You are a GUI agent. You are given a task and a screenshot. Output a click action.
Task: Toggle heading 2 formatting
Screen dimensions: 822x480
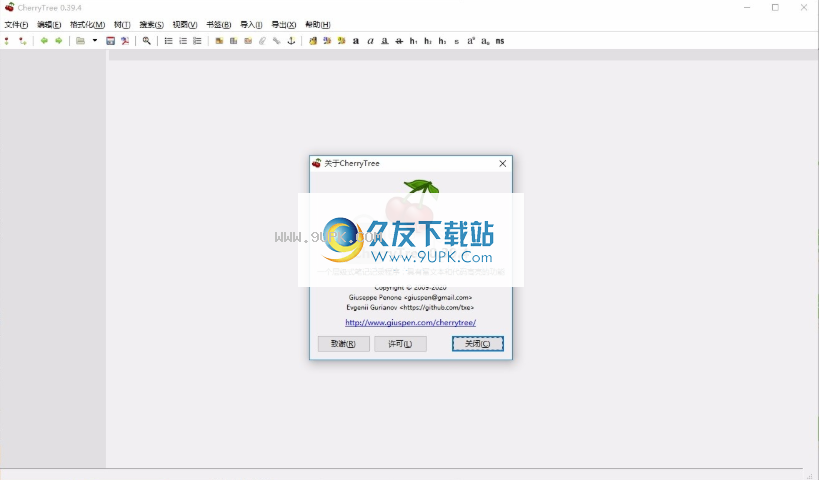tap(428, 41)
